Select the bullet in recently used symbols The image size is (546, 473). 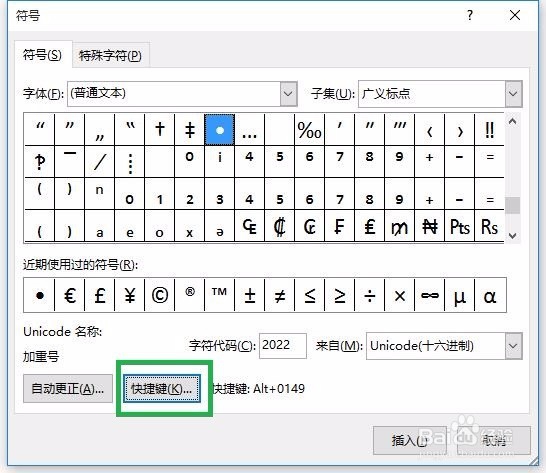coord(39,295)
